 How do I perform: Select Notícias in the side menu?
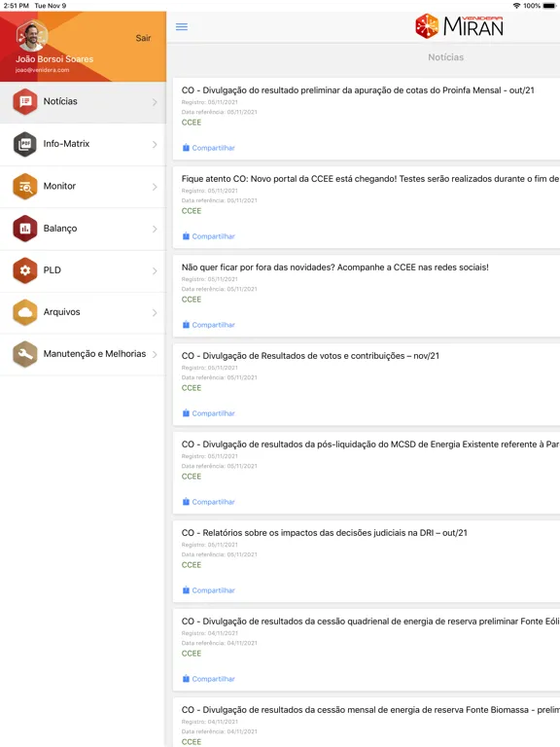point(83,102)
